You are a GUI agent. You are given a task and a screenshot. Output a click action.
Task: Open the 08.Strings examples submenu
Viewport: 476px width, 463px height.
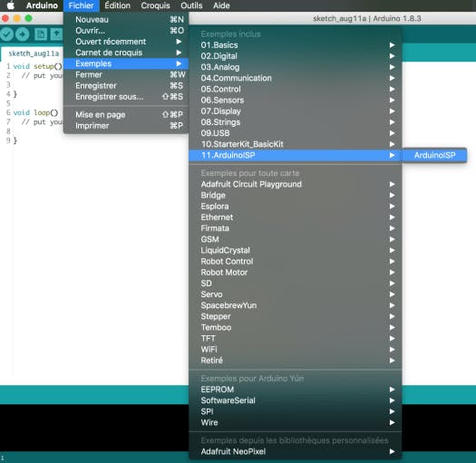295,122
